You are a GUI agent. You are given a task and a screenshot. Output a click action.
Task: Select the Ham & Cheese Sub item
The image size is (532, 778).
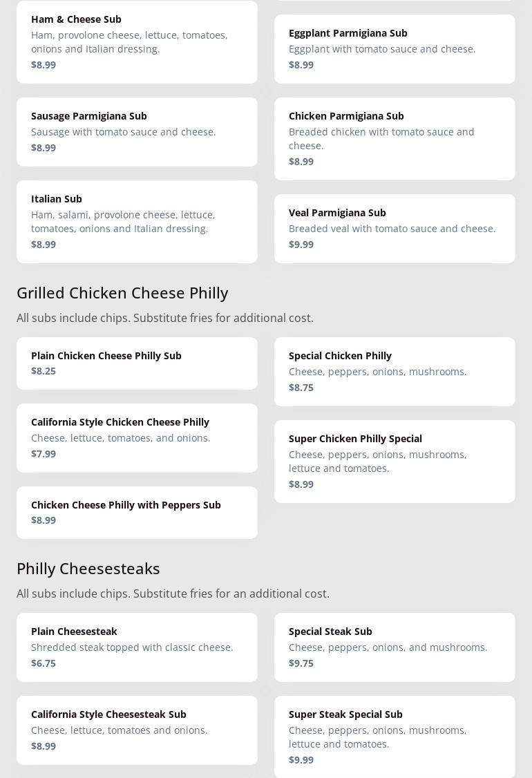[x=137, y=41]
